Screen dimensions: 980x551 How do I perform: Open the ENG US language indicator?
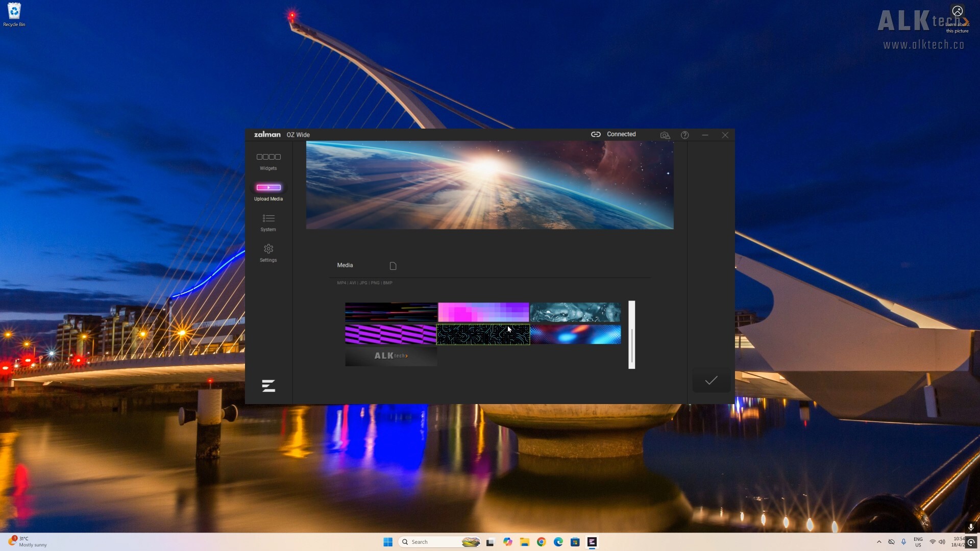pyautogui.click(x=917, y=542)
